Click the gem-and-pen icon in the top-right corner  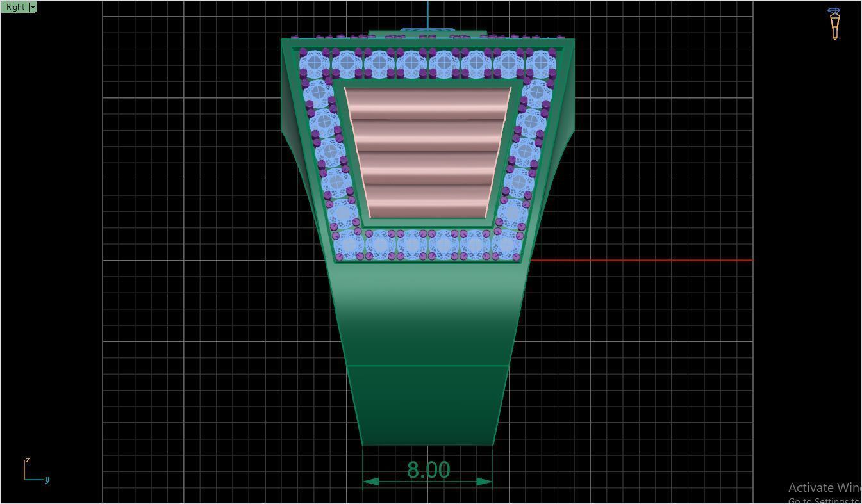point(834,24)
